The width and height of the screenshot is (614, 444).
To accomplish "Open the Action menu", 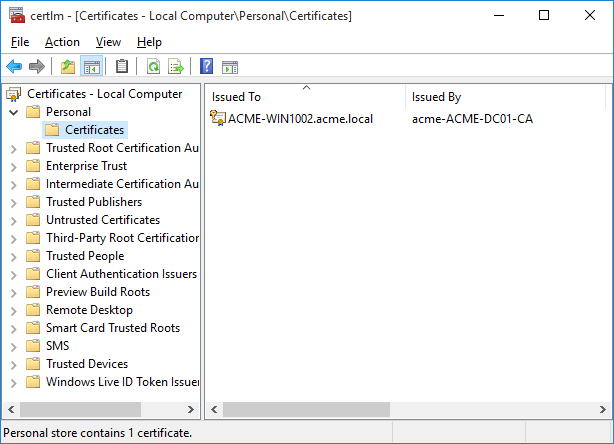I will (x=62, y=42).
